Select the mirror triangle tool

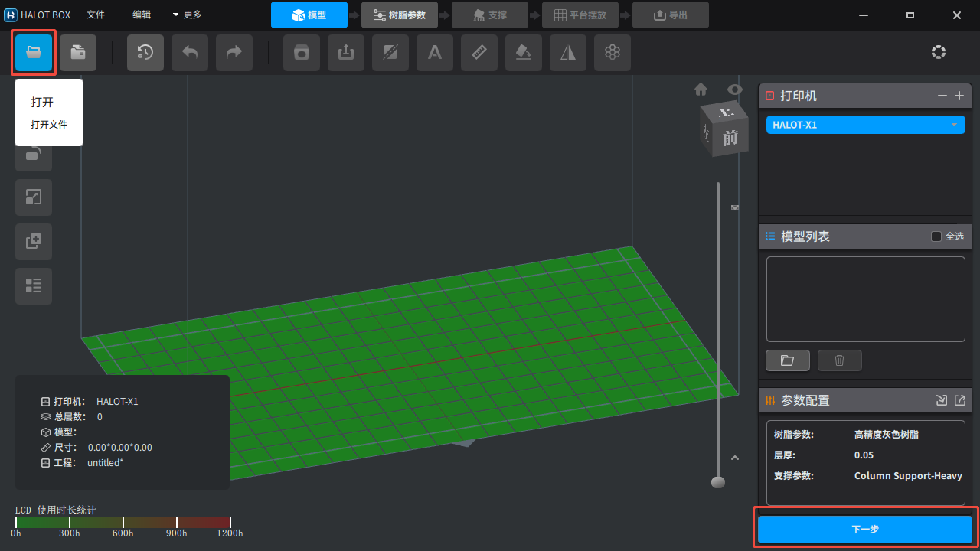point(568,53)
